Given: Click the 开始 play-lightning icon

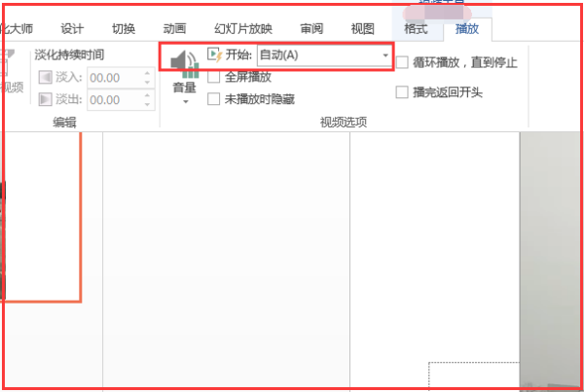Looking at the screenshot, I should (x=215, y=55).
